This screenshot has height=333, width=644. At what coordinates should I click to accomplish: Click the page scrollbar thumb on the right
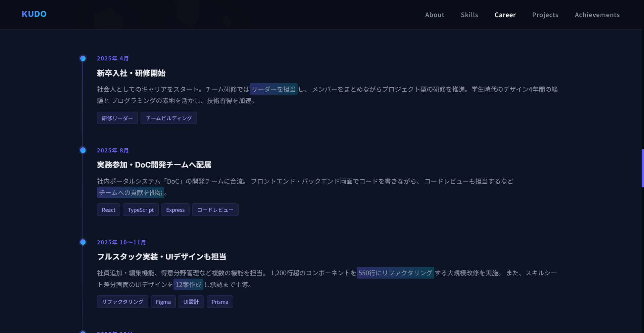(x=642, y=168)
